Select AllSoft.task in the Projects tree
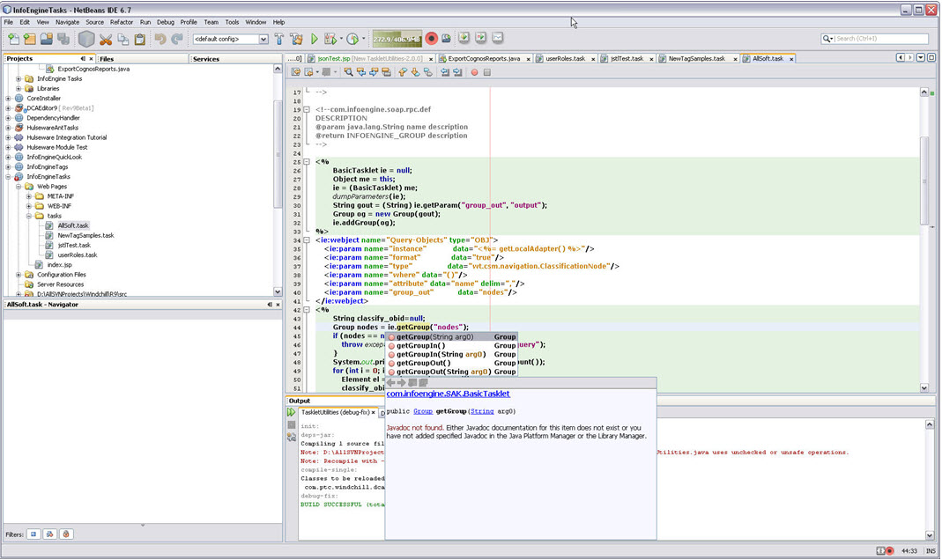This screenshot has width=942, height=560. coord(72,225)
